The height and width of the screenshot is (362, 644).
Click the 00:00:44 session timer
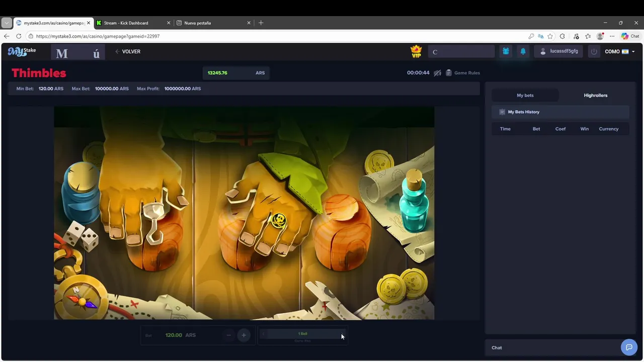[418, 73]
